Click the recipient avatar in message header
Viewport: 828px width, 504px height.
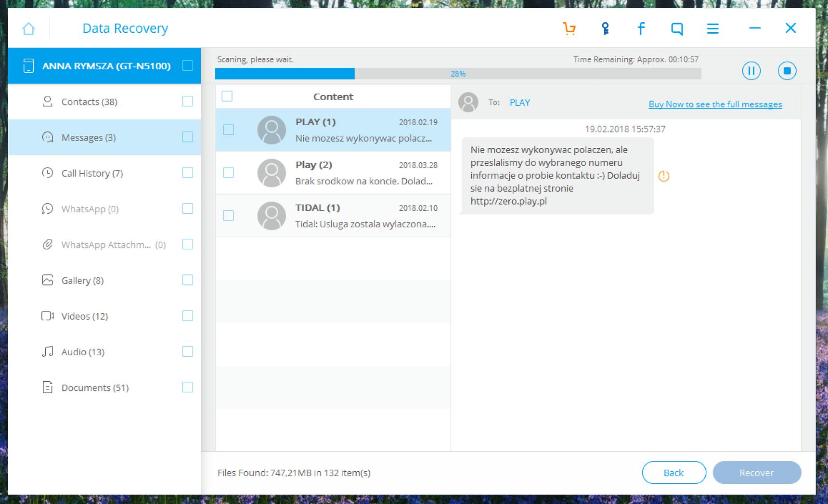468,103
